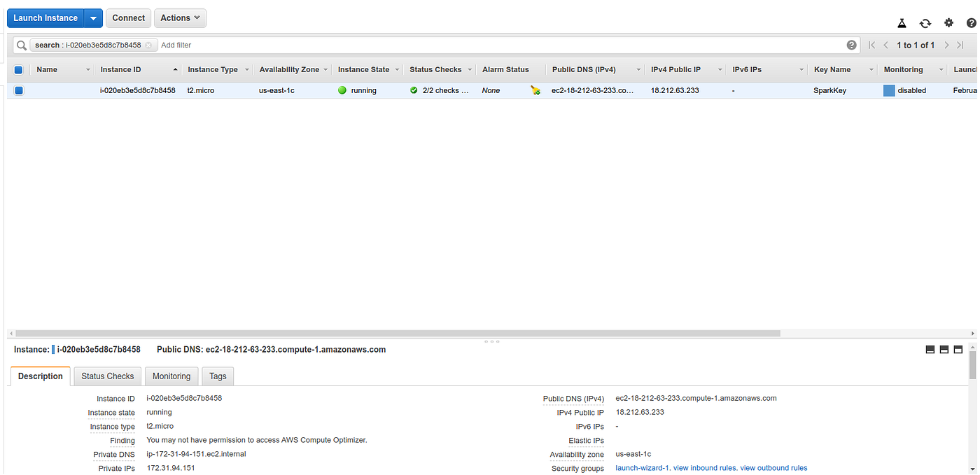The image size is (980, 475).
Task: Switch to the Monitoring tab
Action: (x=171, y=376)
